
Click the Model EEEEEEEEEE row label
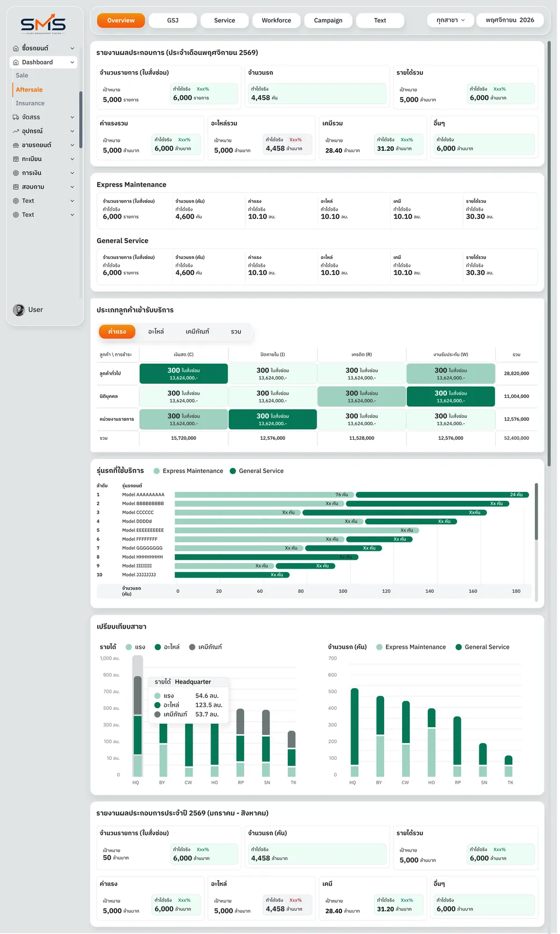tap(143, 531)
